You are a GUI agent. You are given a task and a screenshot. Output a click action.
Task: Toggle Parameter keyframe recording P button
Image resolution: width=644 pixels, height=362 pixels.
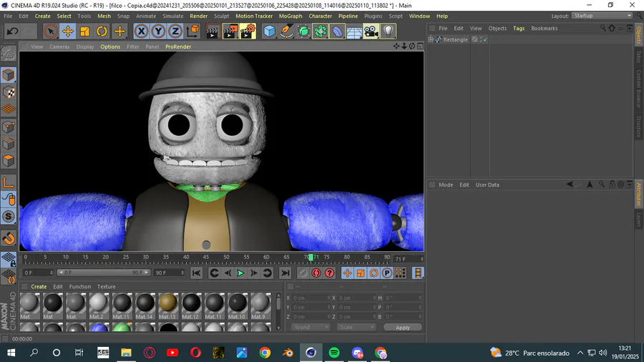tap(387, 273)
